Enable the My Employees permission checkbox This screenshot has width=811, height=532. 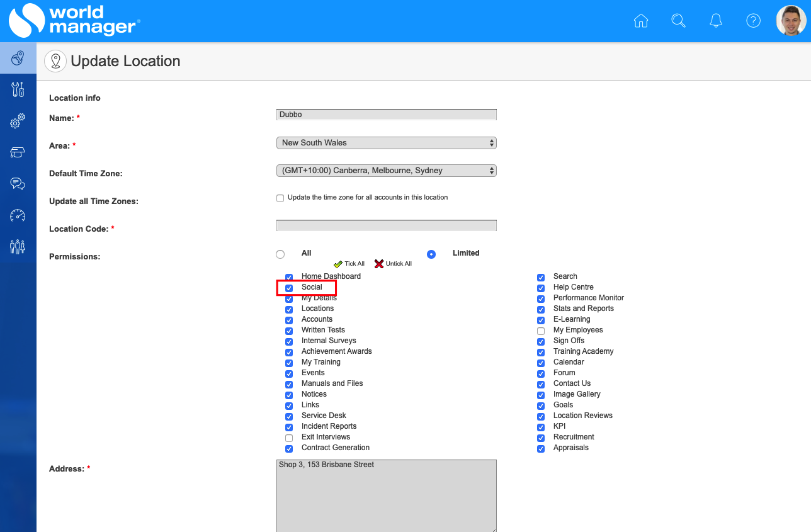click(x=541, y=331)
